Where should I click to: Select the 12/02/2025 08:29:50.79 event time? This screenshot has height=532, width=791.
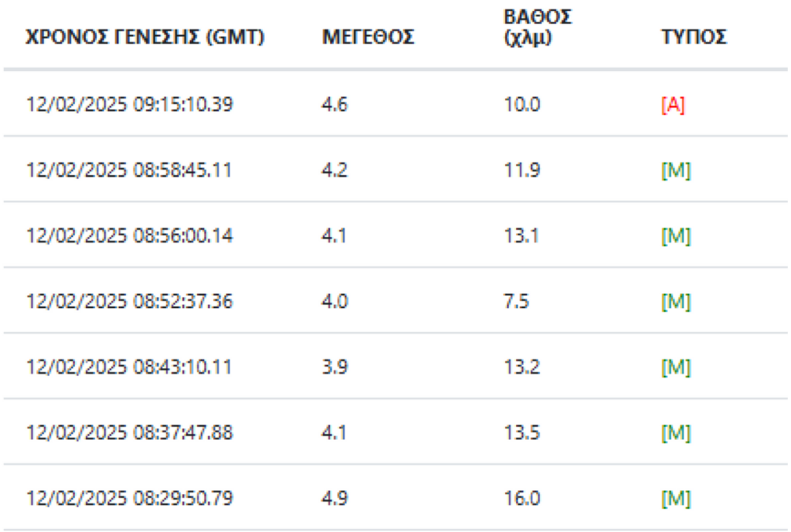[x=129, y=499]
